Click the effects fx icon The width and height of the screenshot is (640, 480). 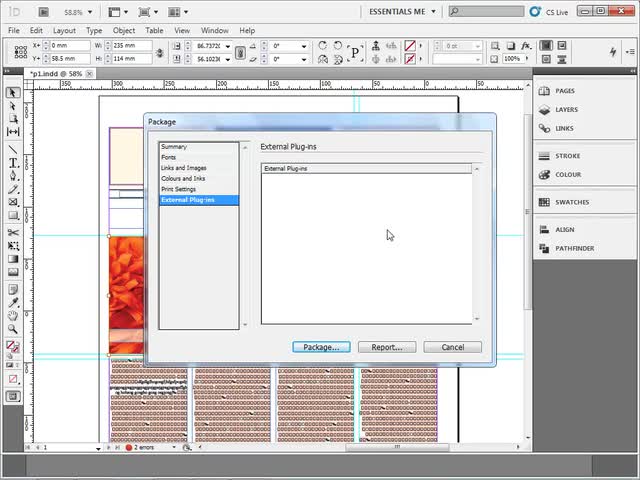point(526,46)
